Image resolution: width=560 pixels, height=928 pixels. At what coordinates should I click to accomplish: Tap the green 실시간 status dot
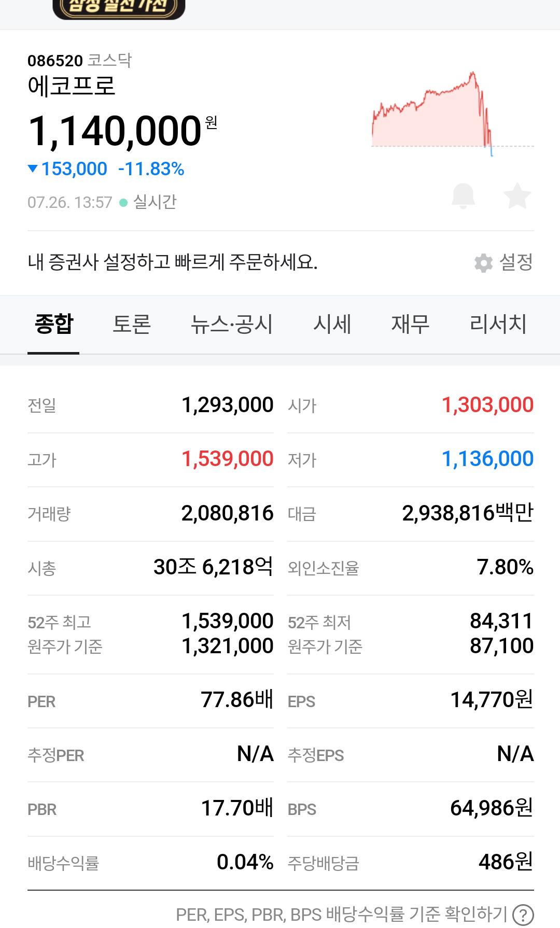[123, 203]
